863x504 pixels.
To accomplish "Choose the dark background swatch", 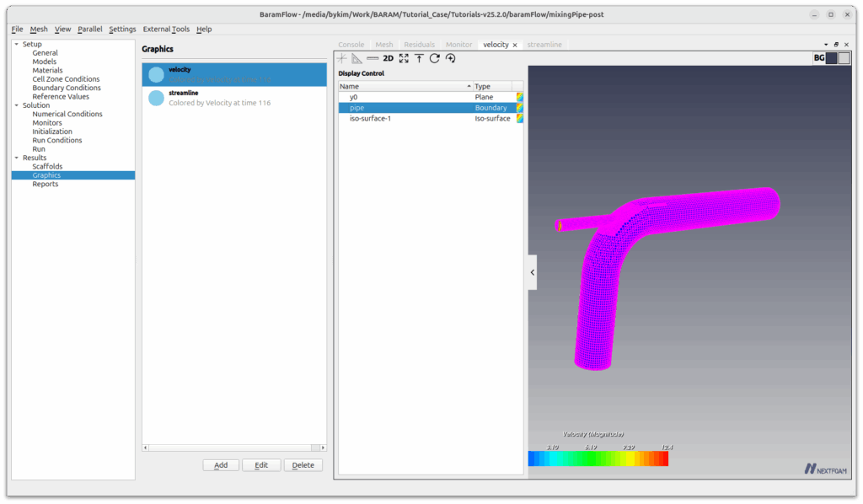I will (831, 58).
